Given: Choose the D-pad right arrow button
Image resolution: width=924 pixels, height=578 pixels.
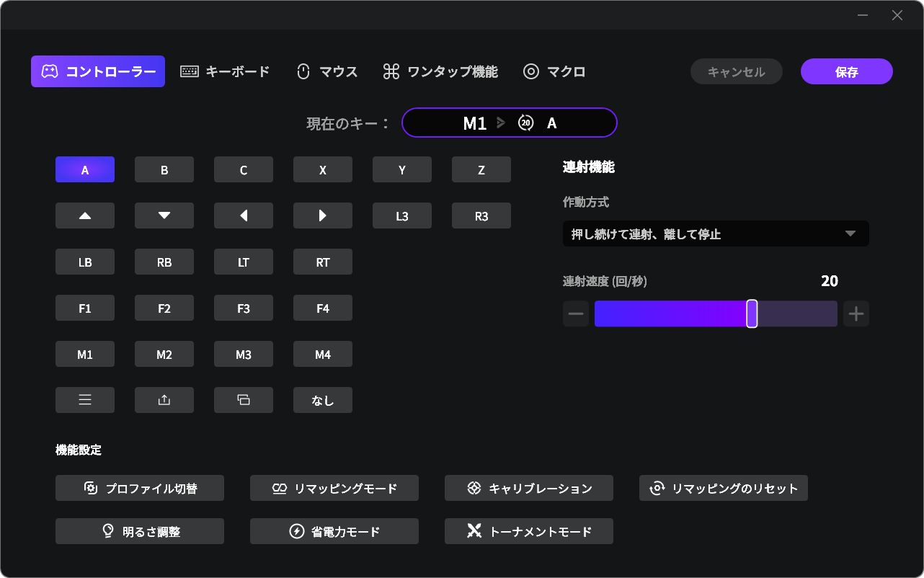Looking at the screenshot, I should [x=323, y=215].
